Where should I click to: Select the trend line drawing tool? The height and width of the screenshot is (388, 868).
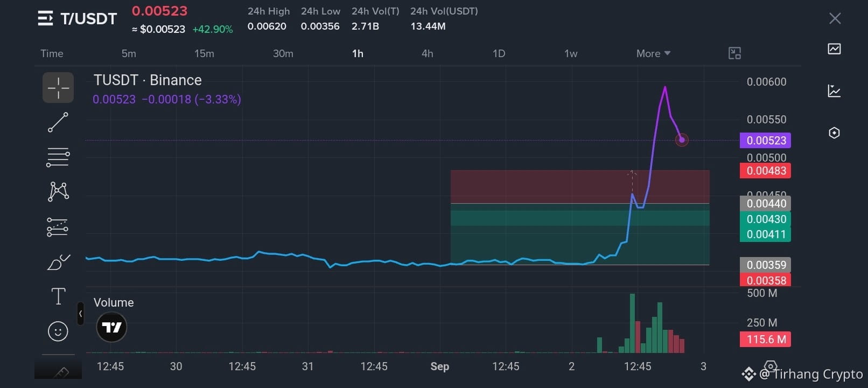(58, 122)
